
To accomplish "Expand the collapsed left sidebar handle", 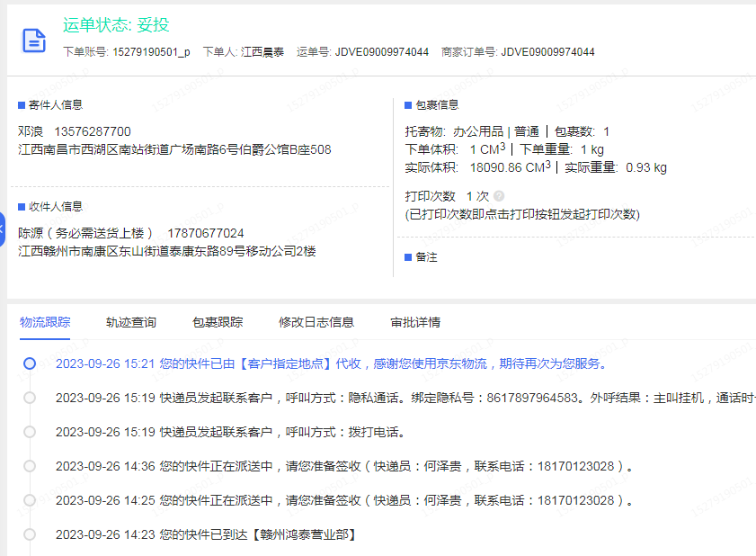I will click(x=3, y=230).
